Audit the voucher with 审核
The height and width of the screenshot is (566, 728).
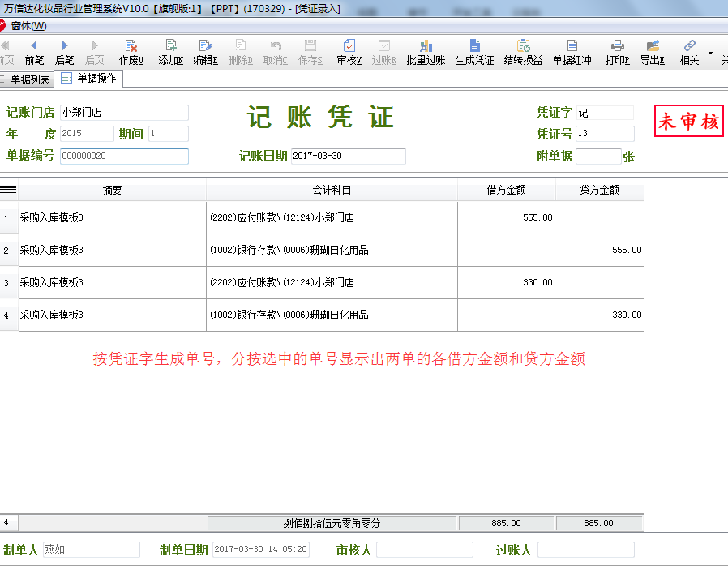[349, 53]
